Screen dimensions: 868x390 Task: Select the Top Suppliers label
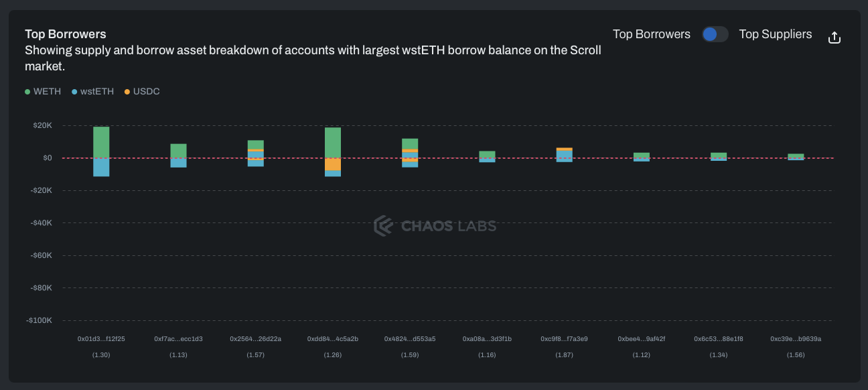(x=775, y=34)
